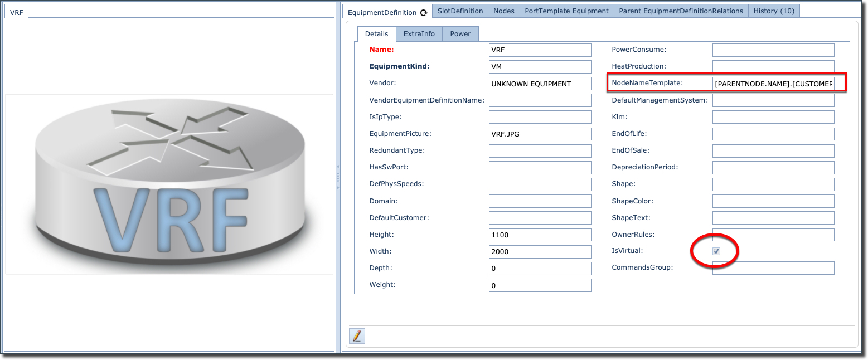Toggle the IsVirtual checkbox
Viewport: 868px width, 360px height.
tap(716, 251)
